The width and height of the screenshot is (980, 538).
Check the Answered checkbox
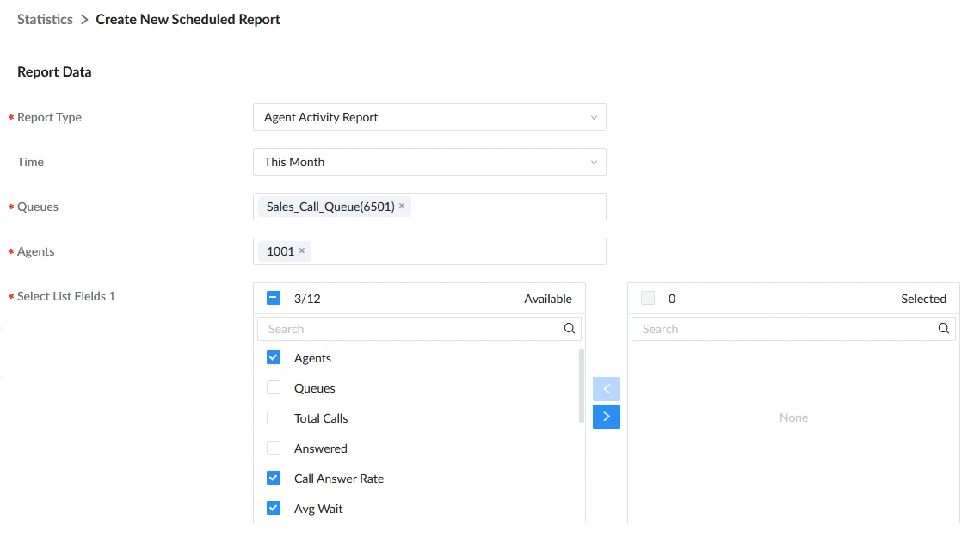point(273,448)
